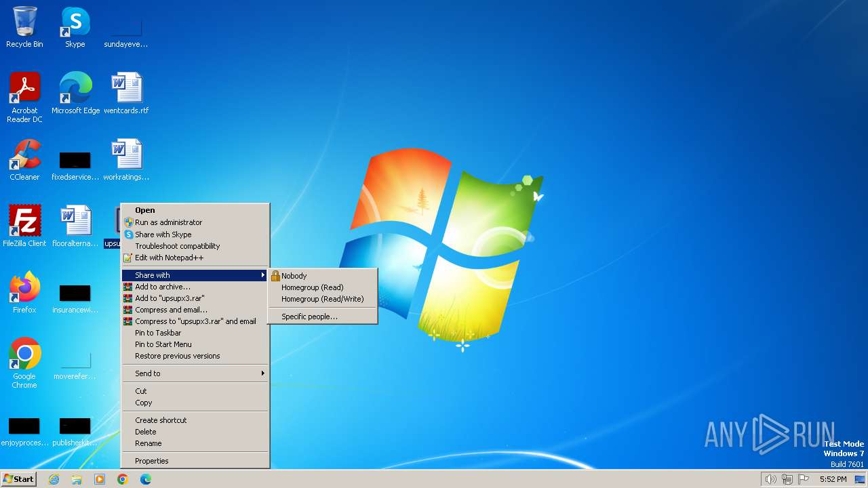Select Homegroup (Read/Write) option

[x=323, y=299]
